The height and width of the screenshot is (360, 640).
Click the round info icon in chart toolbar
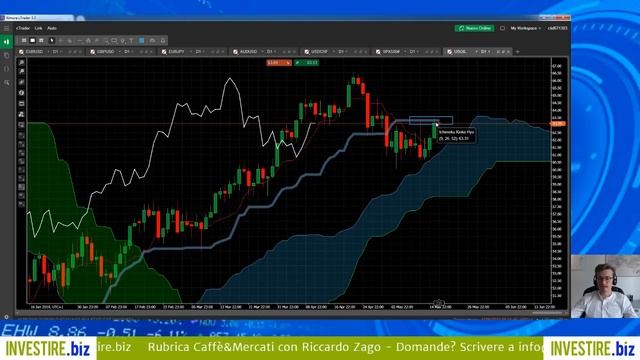pos(22,93)
